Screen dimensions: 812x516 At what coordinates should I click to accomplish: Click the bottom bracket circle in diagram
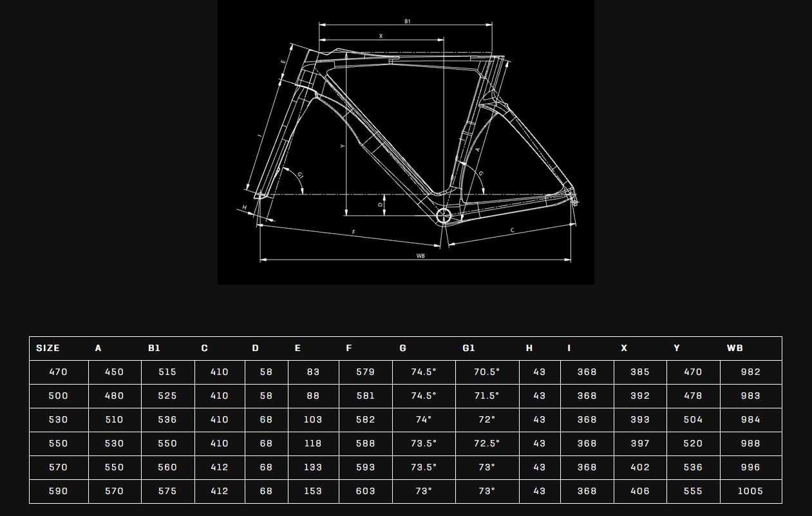coord(444,216)
